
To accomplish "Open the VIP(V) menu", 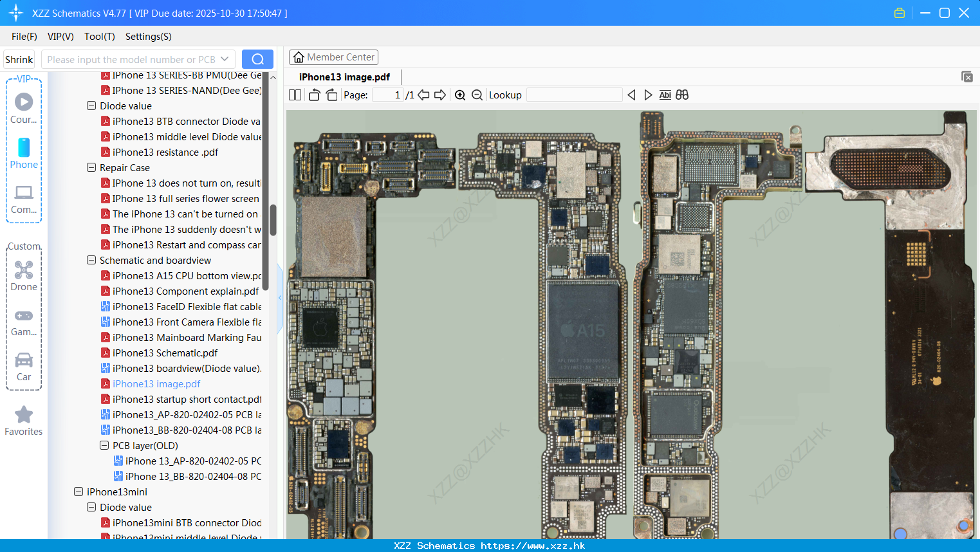I will tap(60, 37).
